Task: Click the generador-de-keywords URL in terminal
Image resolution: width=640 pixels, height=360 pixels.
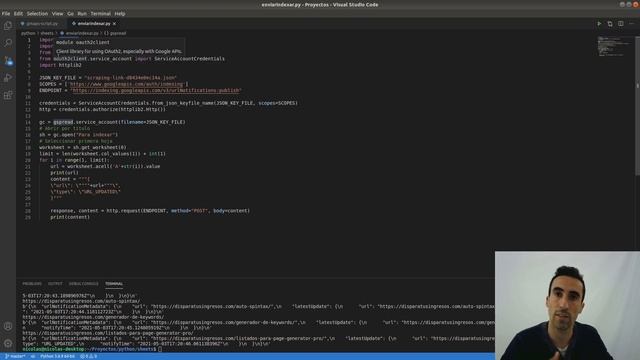Action: point(93,317)
